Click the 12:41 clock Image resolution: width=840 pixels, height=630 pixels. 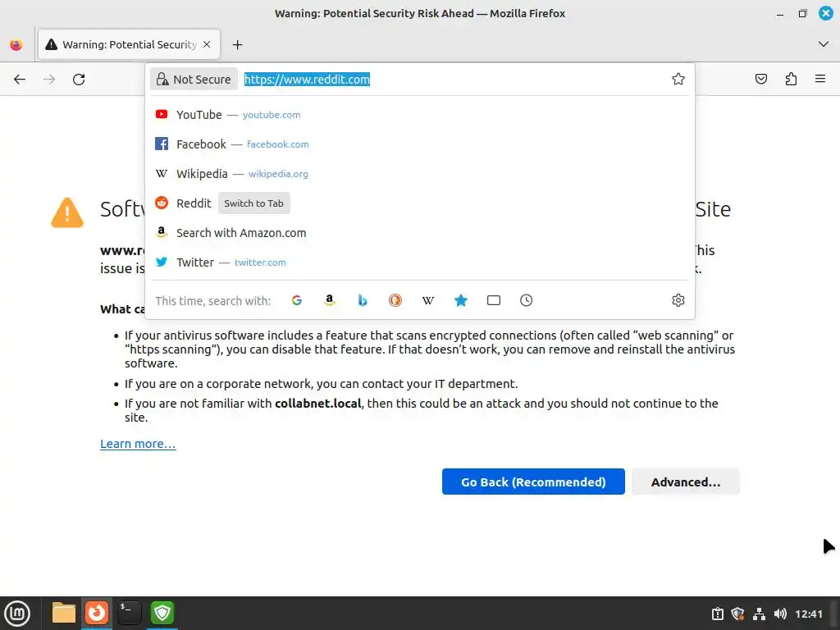point(808,614)
